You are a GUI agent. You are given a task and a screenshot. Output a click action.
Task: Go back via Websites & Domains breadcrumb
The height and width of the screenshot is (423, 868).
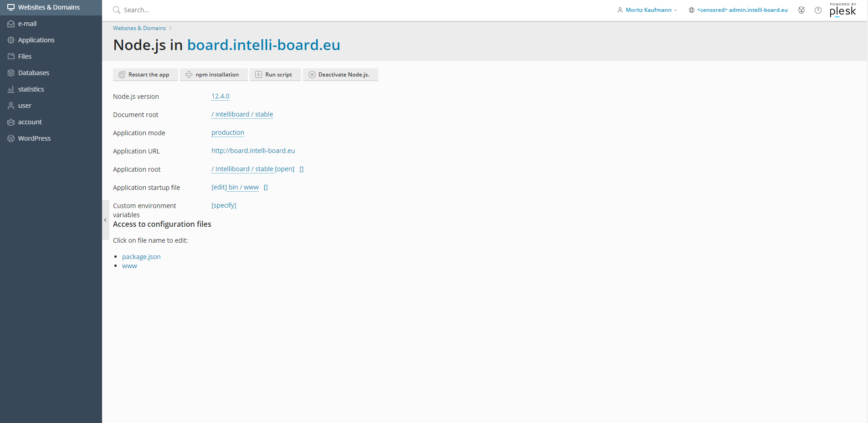pos(139,28)
